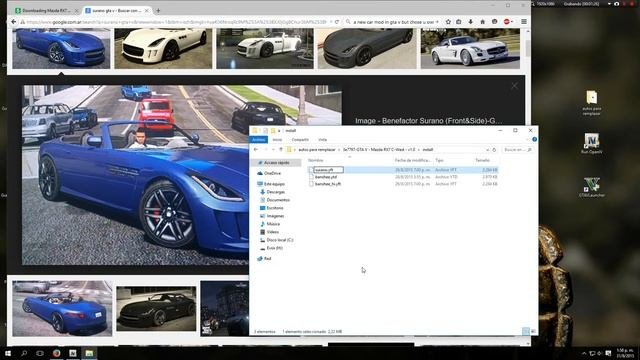The image size is (640, 360).
Task: Click the browser URL address field
Action: tap(176, 22)
